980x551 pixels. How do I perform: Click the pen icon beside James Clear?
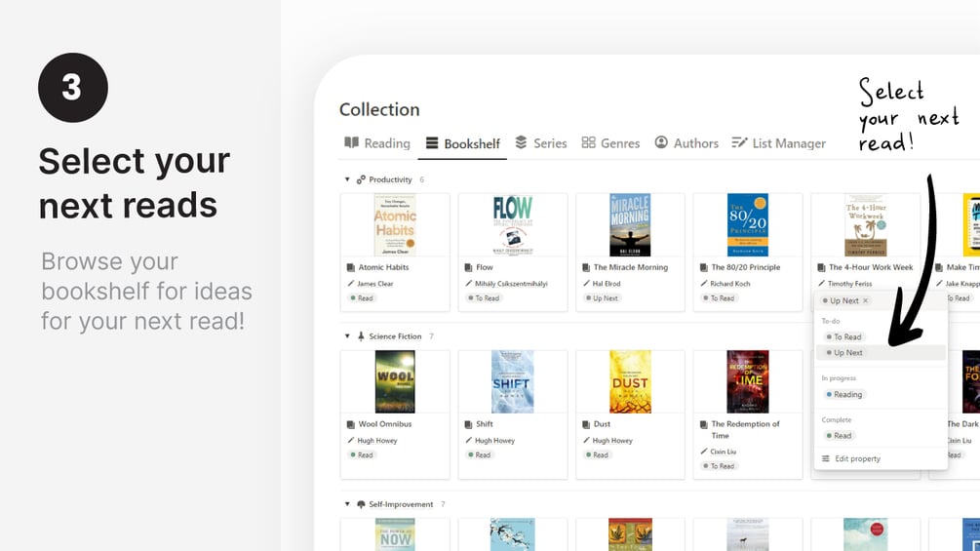[351, 284]
